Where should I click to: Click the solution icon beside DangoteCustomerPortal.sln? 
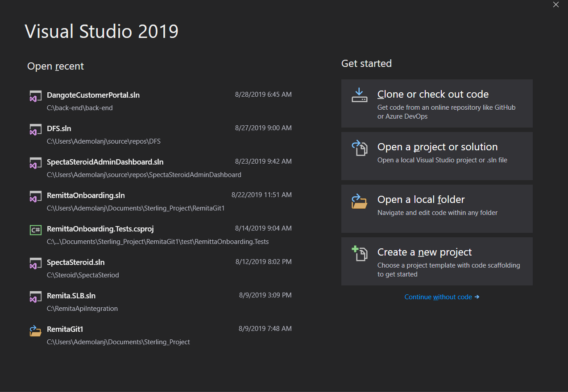point(36,96)
